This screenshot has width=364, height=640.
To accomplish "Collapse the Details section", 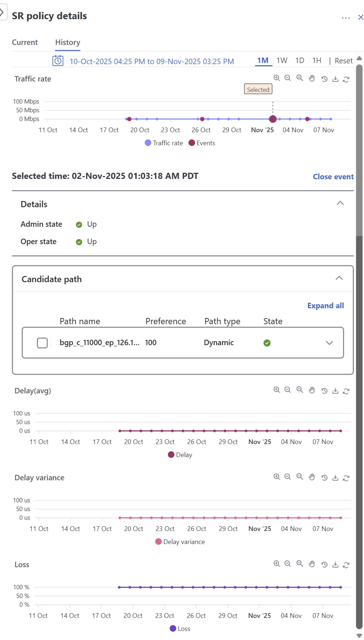I will 340,203.
